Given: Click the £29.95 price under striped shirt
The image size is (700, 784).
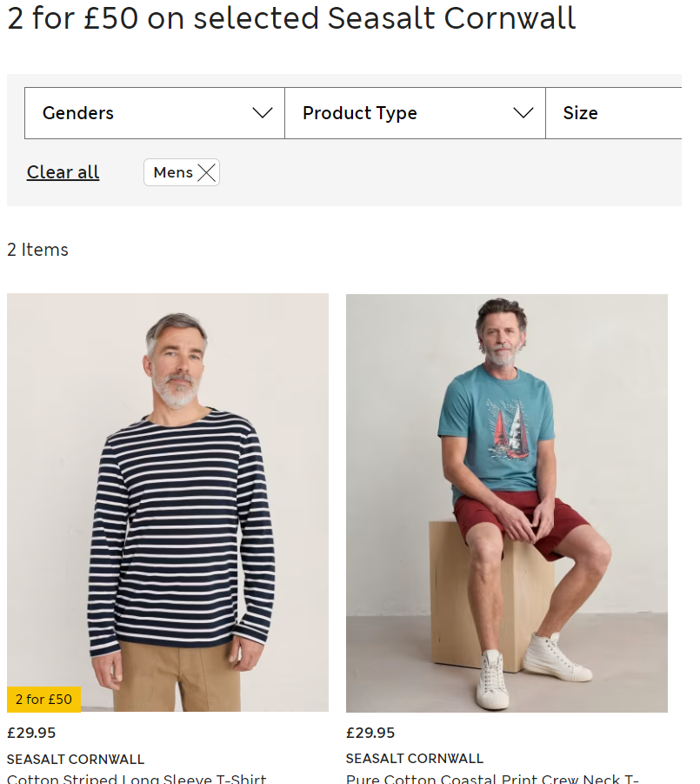Looking at the screenshot, I should [31, 733].
